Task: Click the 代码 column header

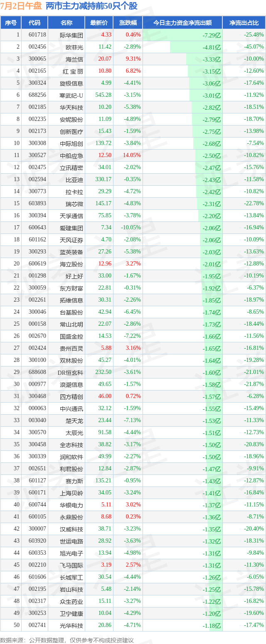Action: pyautogui.click(x=34, y=23)
